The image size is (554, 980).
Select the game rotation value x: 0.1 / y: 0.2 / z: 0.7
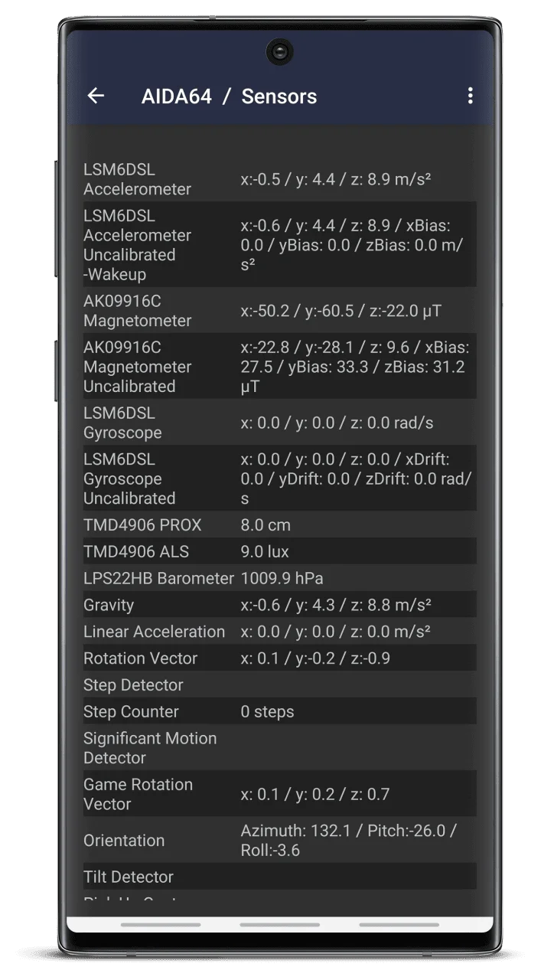tap(315, 794)
